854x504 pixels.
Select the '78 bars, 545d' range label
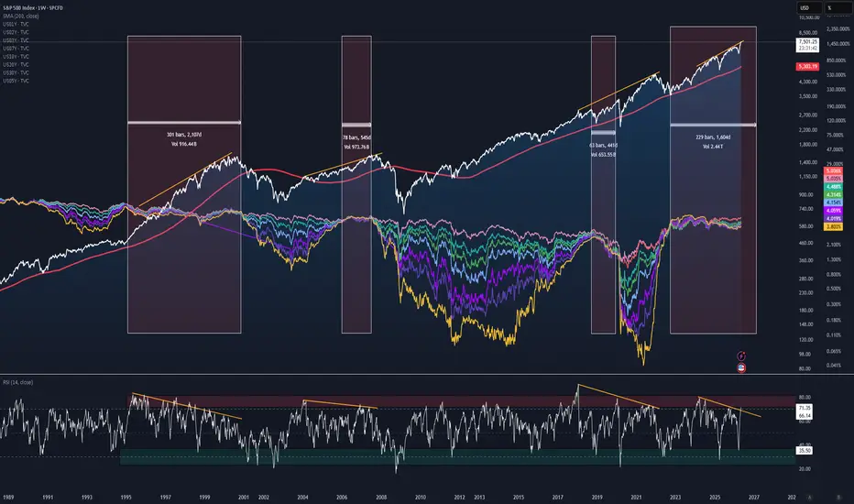[x=356, y=137]
